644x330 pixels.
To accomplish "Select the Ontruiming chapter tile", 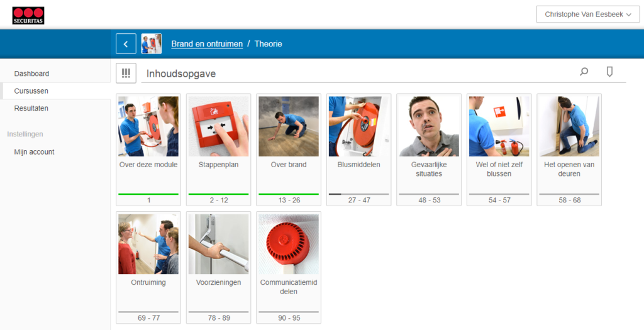I will [148, 267].
